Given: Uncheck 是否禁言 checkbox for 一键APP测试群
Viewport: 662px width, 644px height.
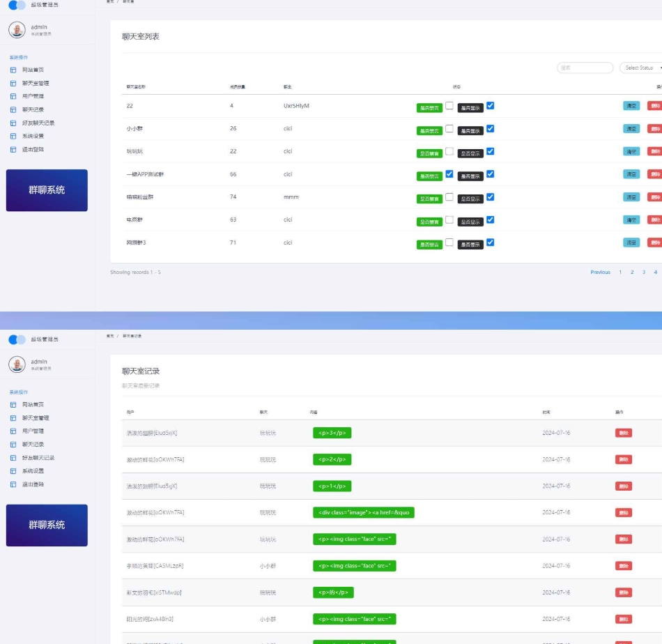Looking at the screenshot, I should 449,174.
